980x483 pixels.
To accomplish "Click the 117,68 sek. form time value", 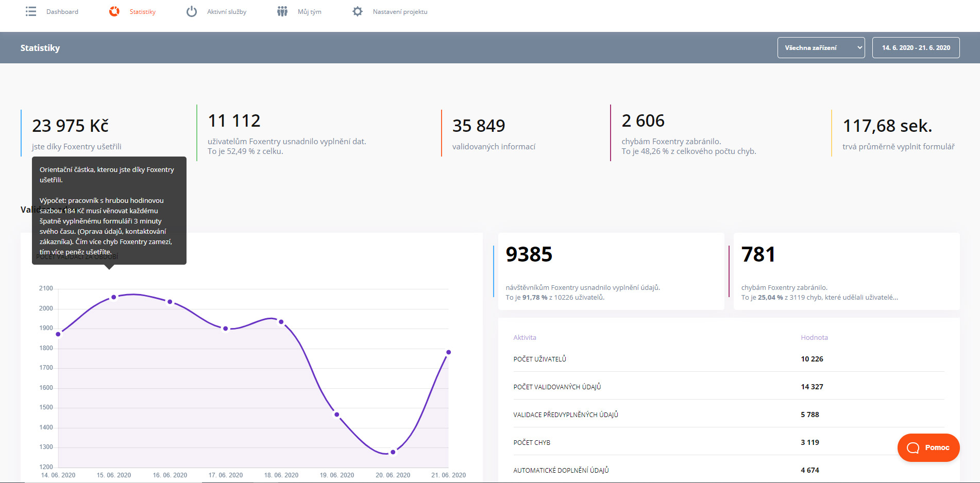I will tap(887, 126).
